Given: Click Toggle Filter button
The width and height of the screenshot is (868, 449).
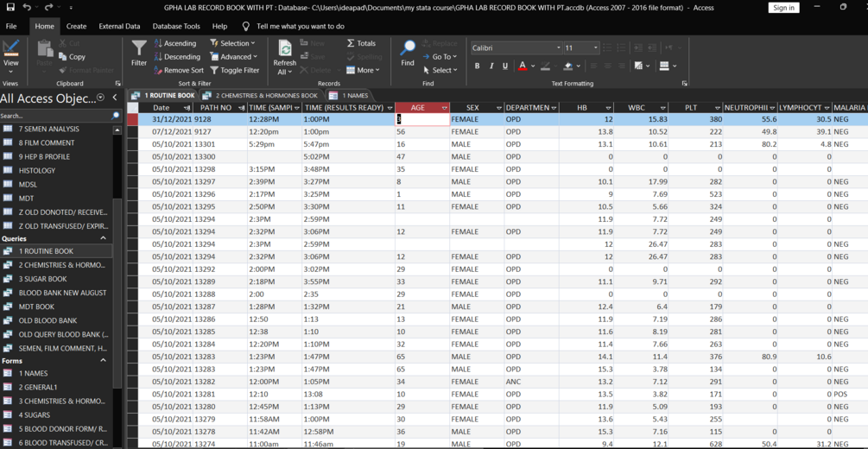Looking at the screenshot, I should pos(235,70).
